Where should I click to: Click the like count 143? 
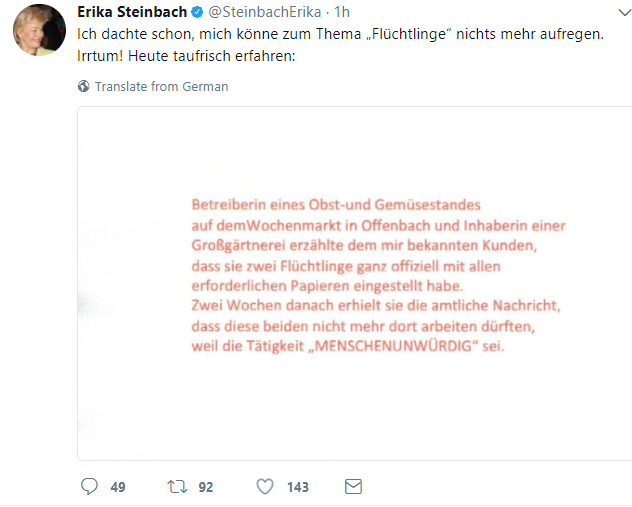click(x=297, y=488)
